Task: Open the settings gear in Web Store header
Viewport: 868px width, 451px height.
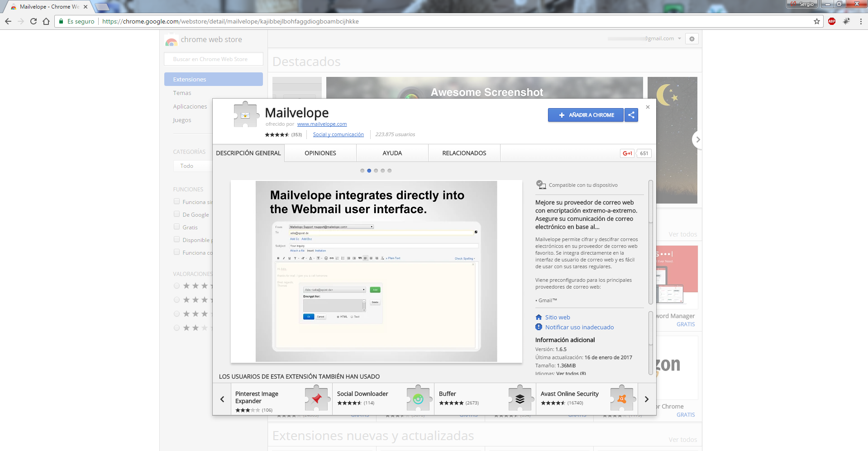Action: [692, 39]
